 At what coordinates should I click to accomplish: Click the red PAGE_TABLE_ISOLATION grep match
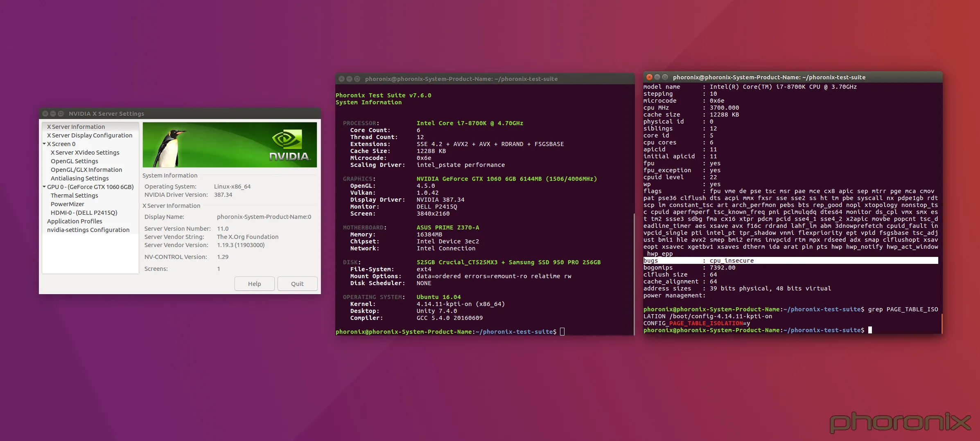coord(706,323)
